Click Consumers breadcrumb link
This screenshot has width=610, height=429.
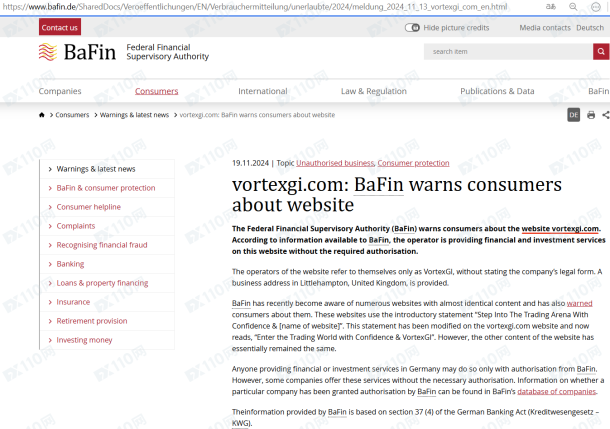point(72,115)
